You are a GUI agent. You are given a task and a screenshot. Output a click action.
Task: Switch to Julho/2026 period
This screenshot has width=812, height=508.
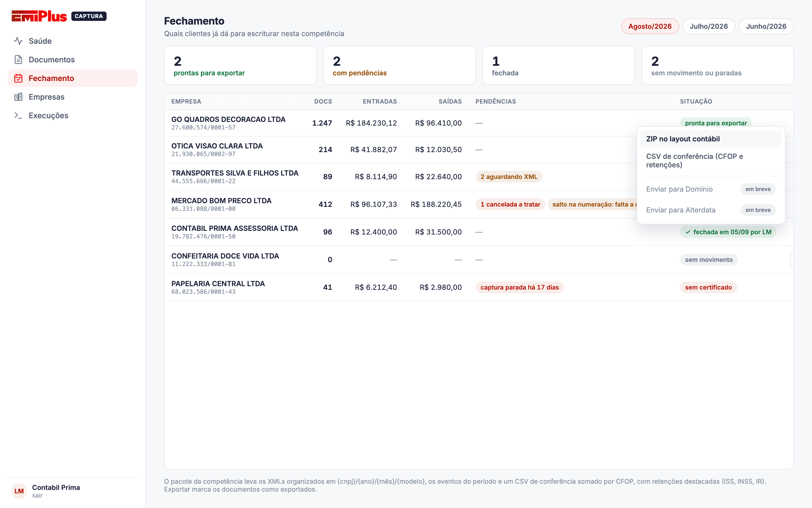point(709,26)
